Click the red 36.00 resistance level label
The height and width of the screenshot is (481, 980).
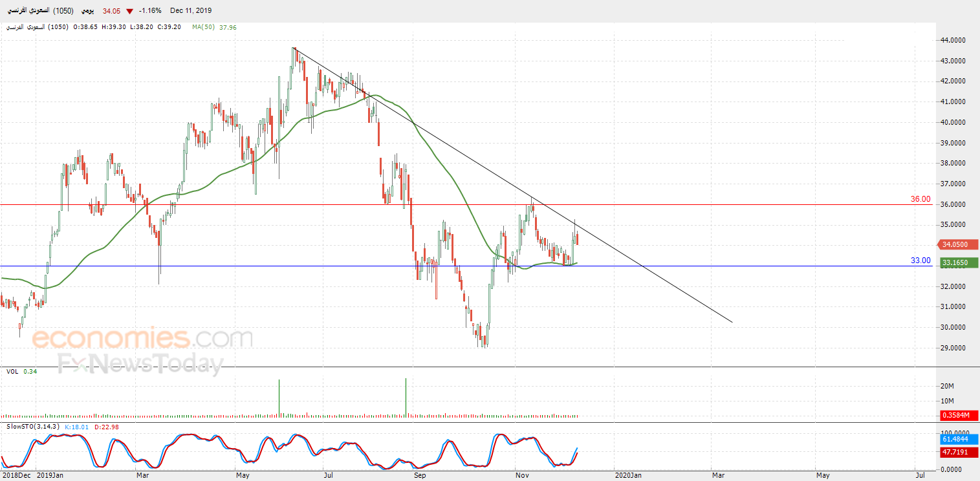click(920, 199)
